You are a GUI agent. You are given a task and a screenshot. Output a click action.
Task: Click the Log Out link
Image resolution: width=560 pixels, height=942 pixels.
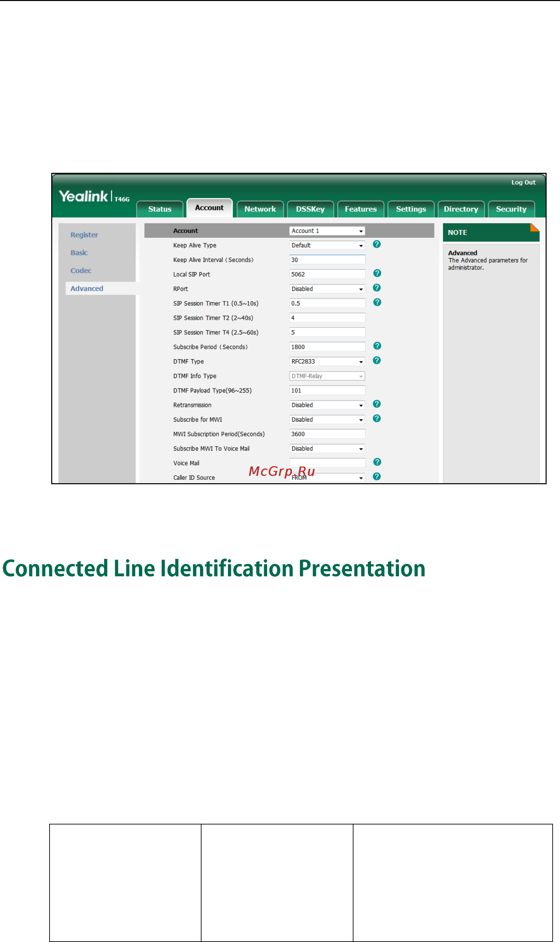coord(524,182)
